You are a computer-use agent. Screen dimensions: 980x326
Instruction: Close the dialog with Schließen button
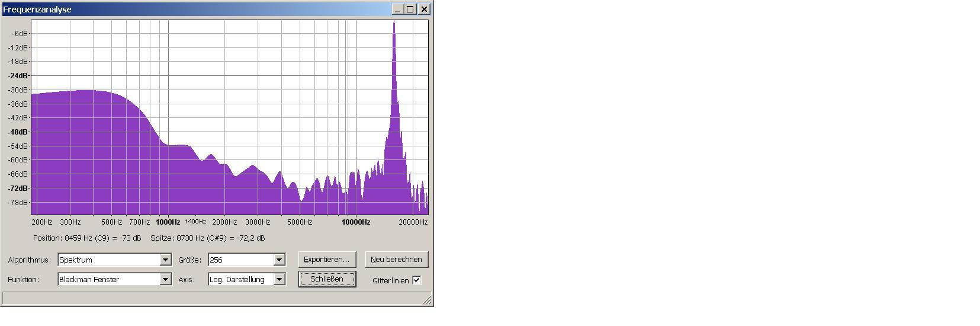click(x=327, y=279)
